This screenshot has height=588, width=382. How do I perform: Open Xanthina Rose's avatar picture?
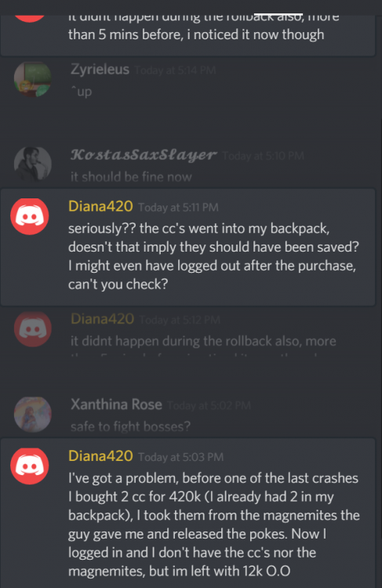33,415
